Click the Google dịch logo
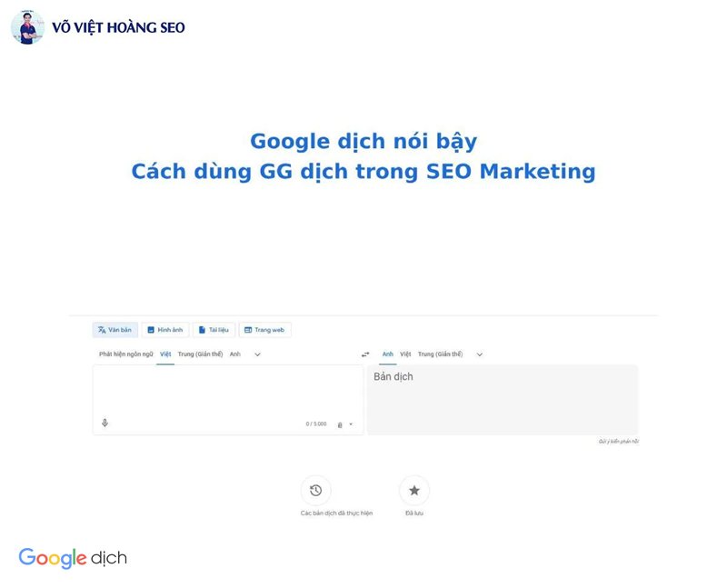 (73, 558)
